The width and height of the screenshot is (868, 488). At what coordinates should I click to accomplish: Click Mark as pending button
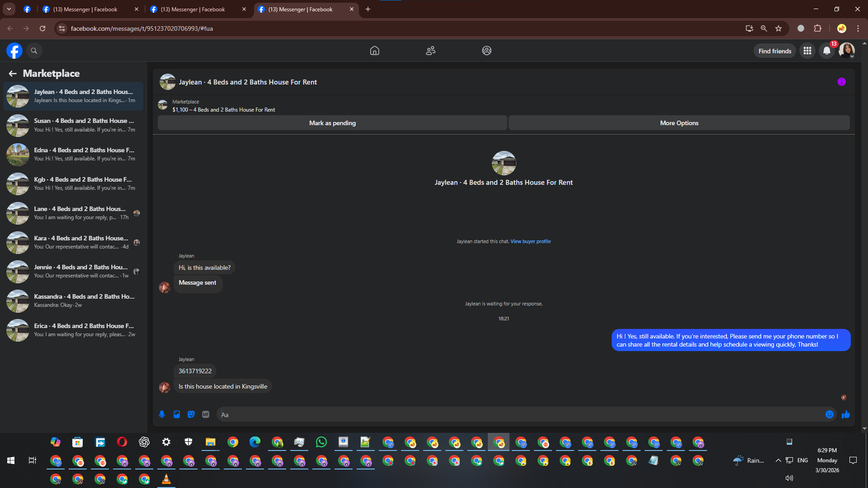pyautogui.click(x=332, y=123)
